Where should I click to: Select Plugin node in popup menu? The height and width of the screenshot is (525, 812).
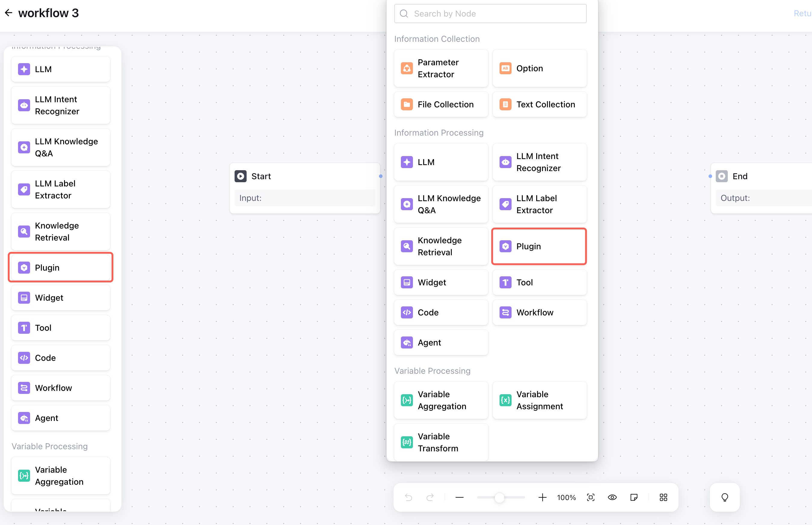539,246
